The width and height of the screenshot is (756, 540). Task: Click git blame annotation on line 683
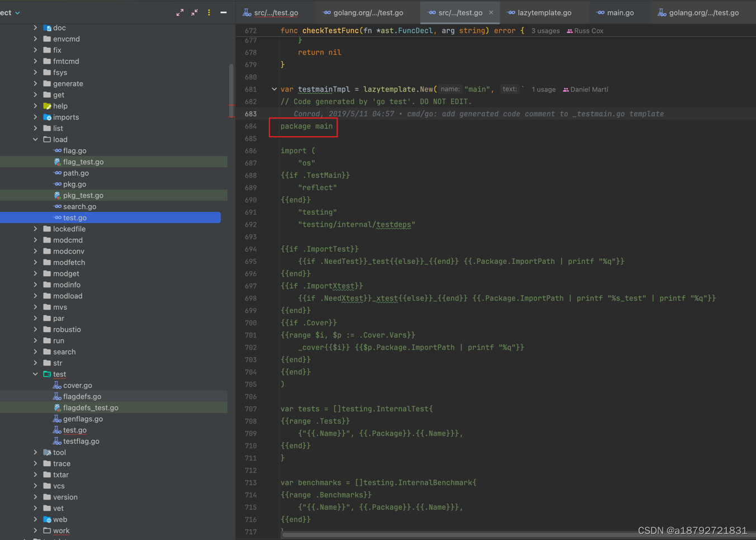click(479, 114)
